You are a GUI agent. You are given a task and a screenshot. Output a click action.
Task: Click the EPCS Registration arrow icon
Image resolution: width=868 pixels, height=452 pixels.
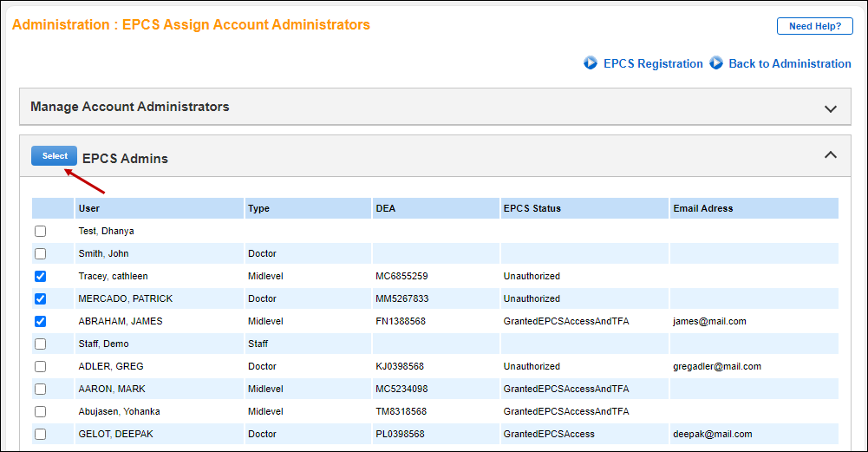pyautogui.click(x=591, y=63)
